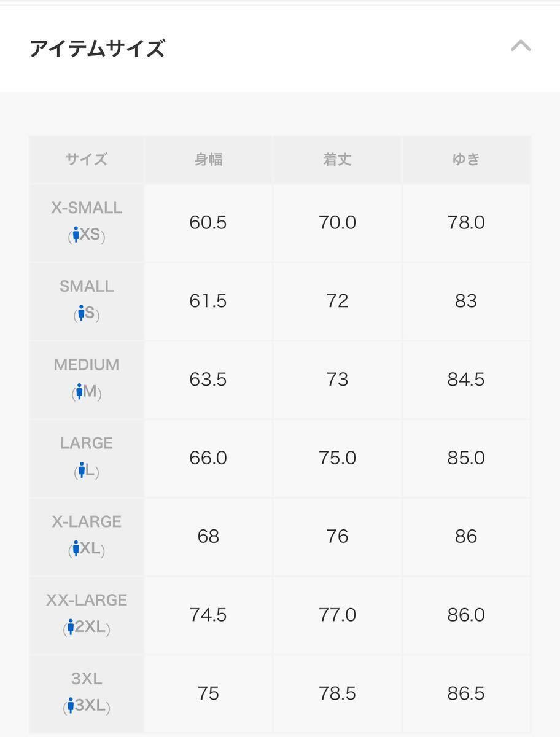Collapse the アイテムサイズ section chevron
This screenshot has height=737, width=560.
point(521,46)
